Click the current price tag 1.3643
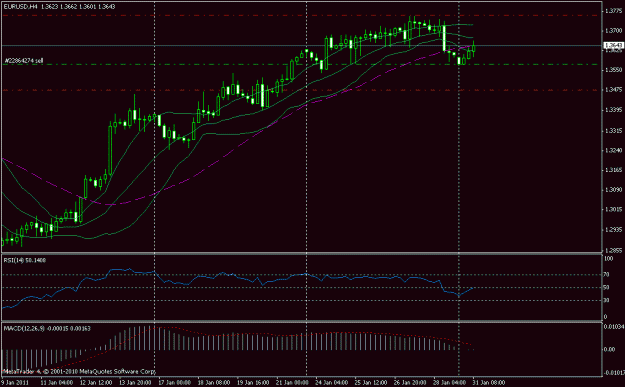Screen dimensions: 625x387 [614, 45]
